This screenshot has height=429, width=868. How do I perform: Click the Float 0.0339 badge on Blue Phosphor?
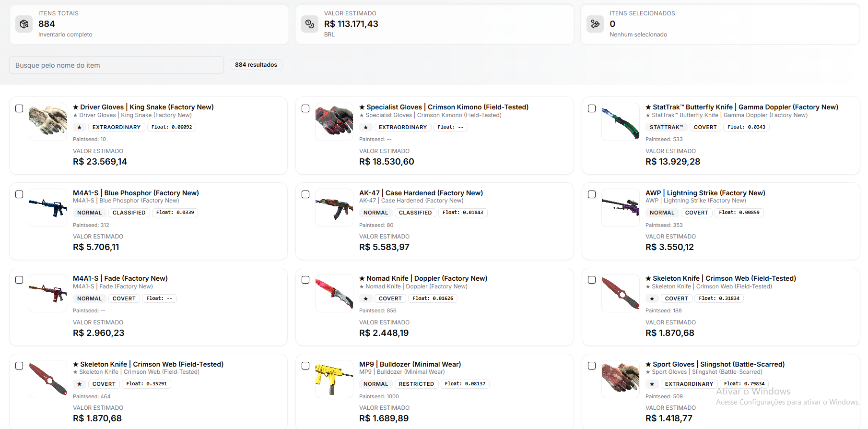coord(175,213)
